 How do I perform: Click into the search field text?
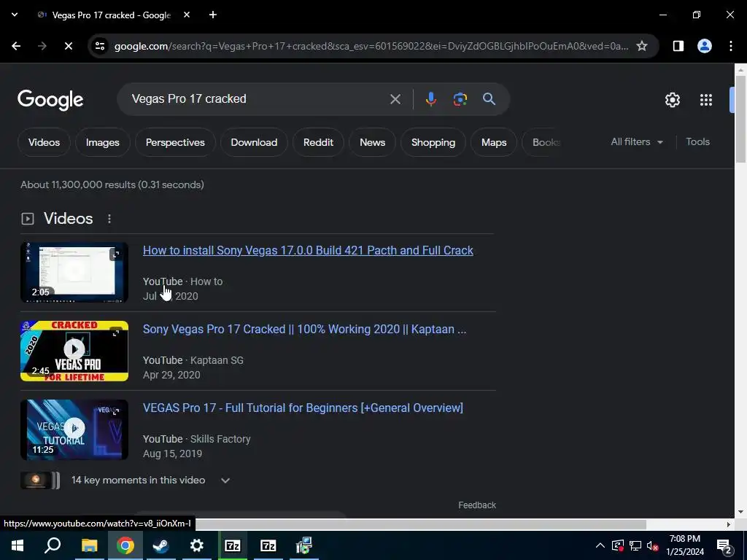click(x=189, y=99)
